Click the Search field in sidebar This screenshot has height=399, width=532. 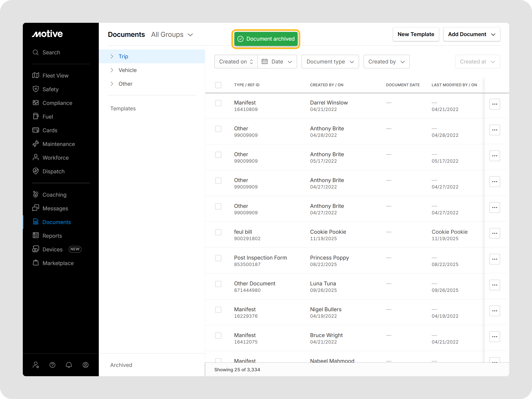pyautogui.click(x=51, y=52)
